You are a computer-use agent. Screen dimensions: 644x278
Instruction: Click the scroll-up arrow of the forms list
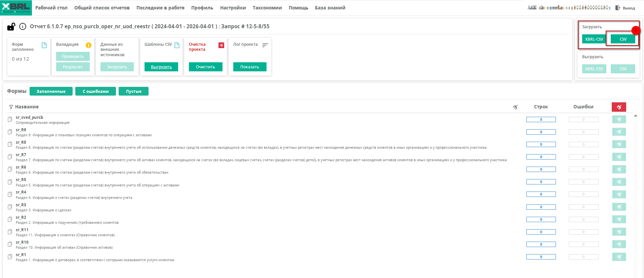click(636, 116)
